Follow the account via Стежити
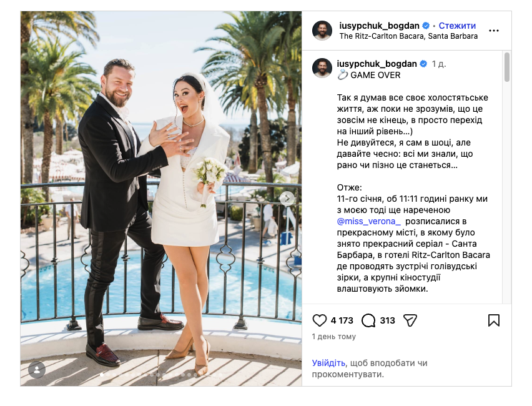 (x=457, y=26)
